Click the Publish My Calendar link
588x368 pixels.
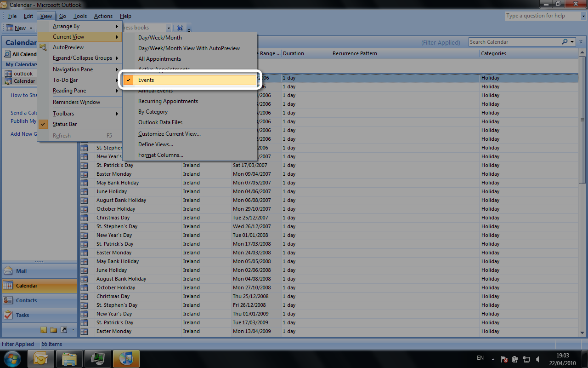[x=23, y=121]
